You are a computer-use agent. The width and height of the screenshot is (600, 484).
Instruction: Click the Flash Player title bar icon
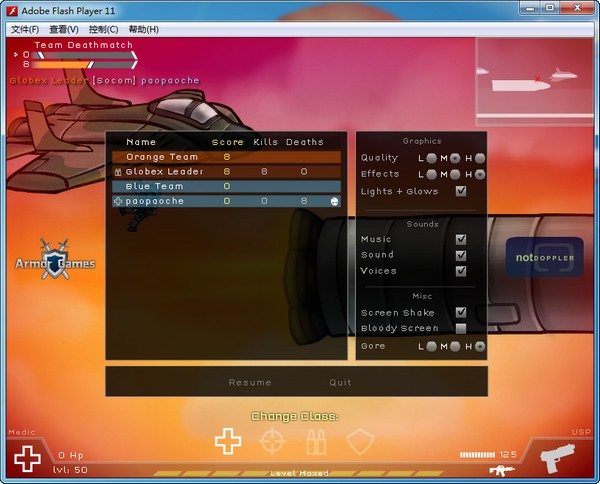coord(12,10)
